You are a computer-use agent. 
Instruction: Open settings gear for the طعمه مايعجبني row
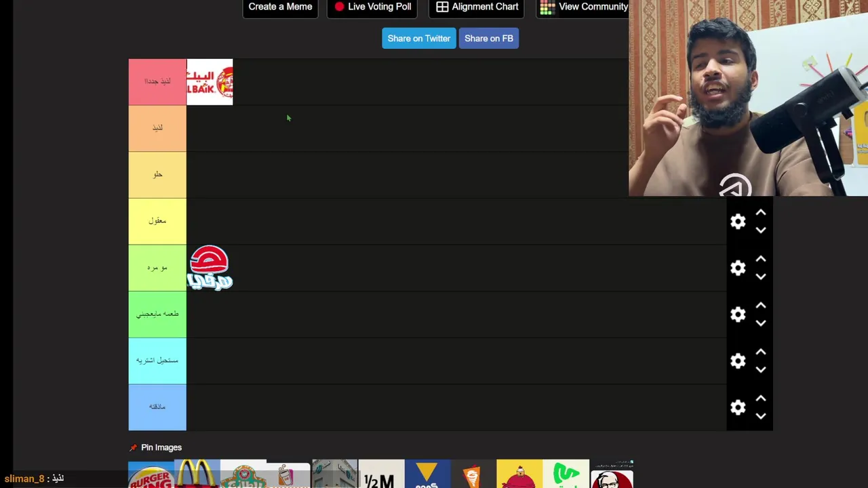[738, 314]
